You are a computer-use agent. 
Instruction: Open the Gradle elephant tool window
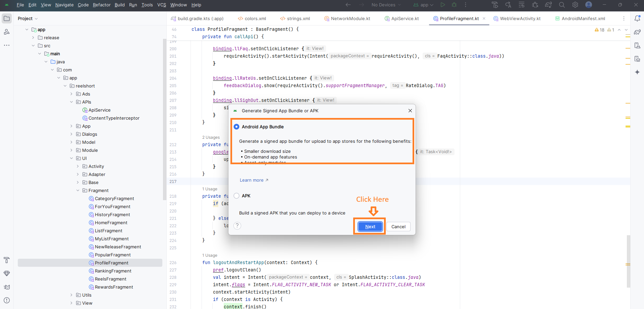point(637,32)
